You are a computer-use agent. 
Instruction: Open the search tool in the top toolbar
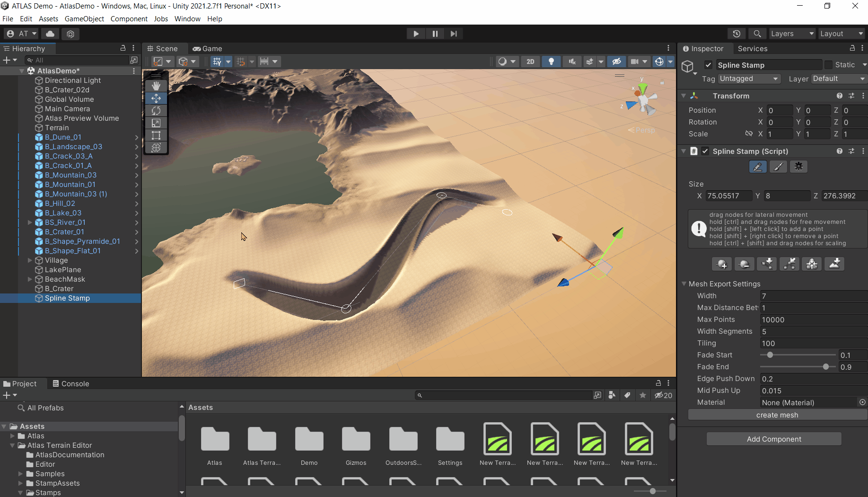point(757,34)
